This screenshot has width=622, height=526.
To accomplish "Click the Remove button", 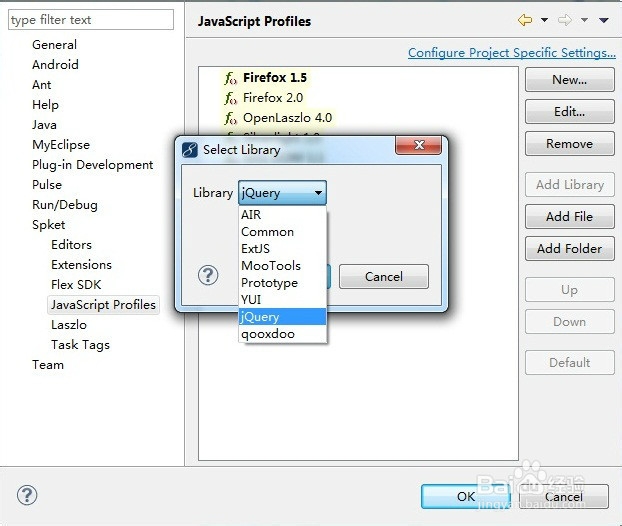I will pos(570,144).
